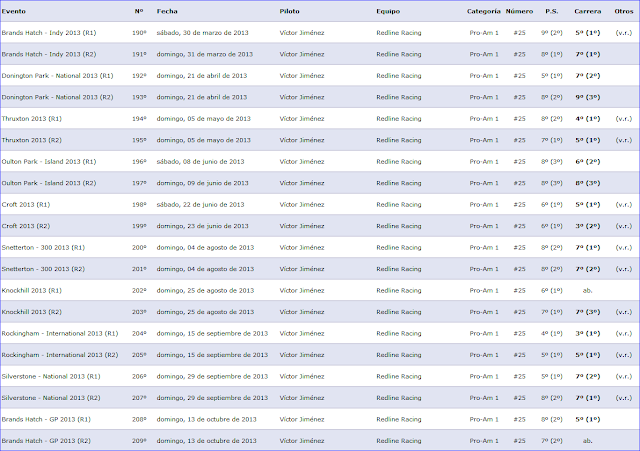Click the ab. result in Knockhill 2013 (R1) row
The image size is (640, 451).
[x=588, y=291]
